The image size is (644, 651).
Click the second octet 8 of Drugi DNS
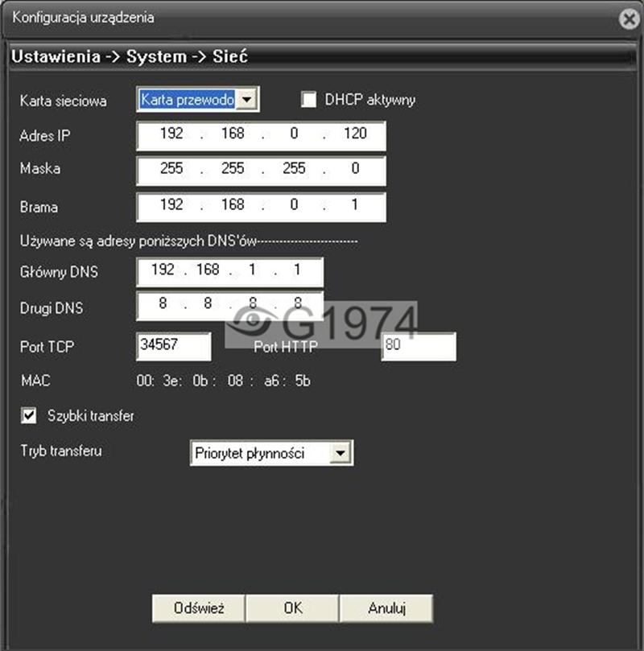(208, 303)
